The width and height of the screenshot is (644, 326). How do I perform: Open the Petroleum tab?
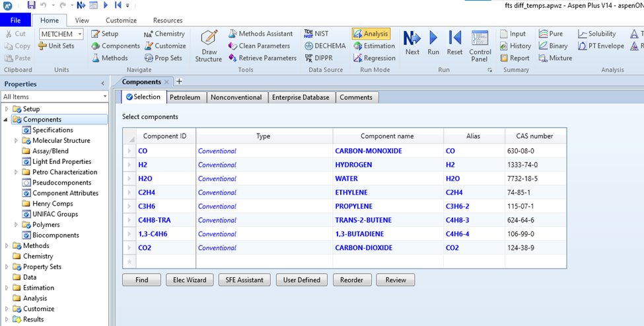(x=185, y=97)
